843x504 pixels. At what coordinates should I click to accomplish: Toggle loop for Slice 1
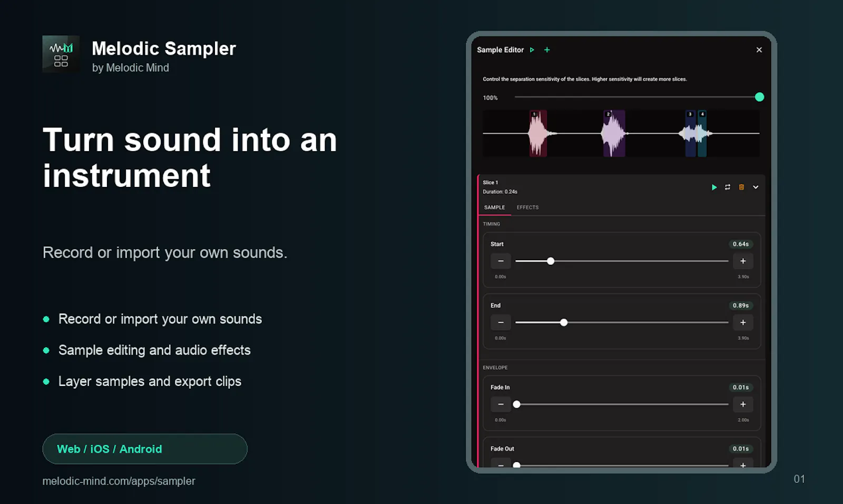(x=728, y=187)
